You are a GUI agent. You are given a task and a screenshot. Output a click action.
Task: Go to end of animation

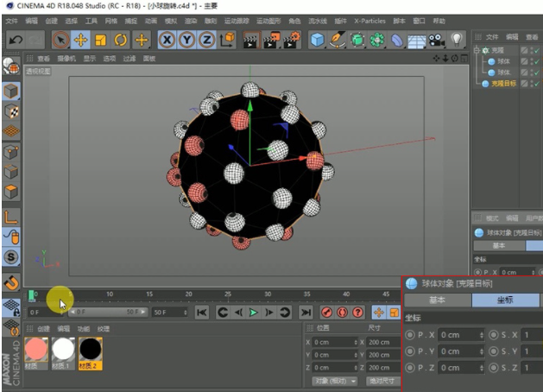[306, 313]
